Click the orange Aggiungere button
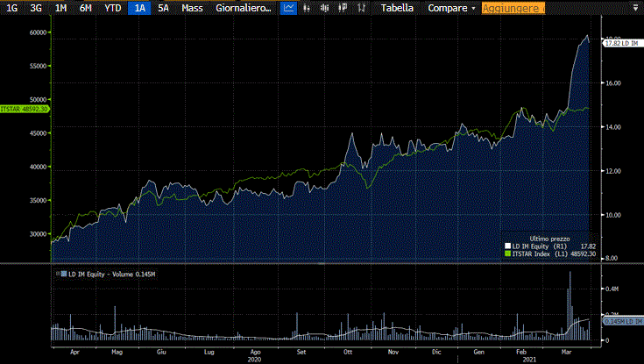644x364 pixels. click(513, 8)
